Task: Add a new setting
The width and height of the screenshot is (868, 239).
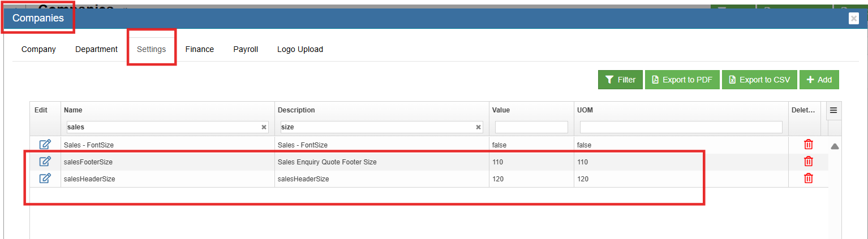Action: 819,80
